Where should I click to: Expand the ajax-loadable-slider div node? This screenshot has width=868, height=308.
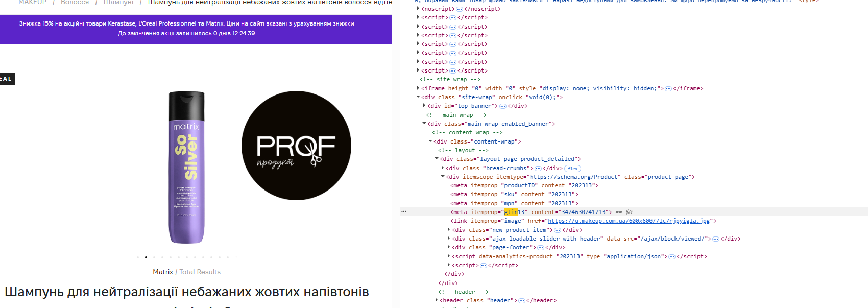pos(449,239)
